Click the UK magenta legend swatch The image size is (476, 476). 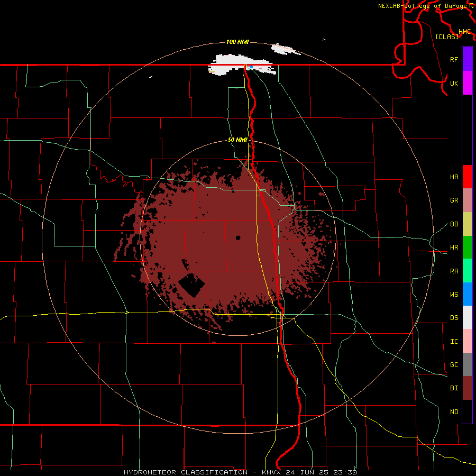pos(467,83)
